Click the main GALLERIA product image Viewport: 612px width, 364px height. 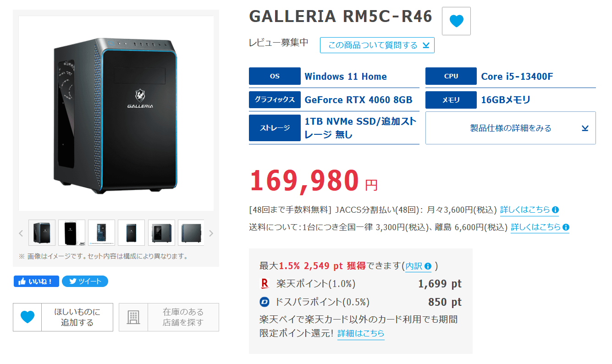116,113
